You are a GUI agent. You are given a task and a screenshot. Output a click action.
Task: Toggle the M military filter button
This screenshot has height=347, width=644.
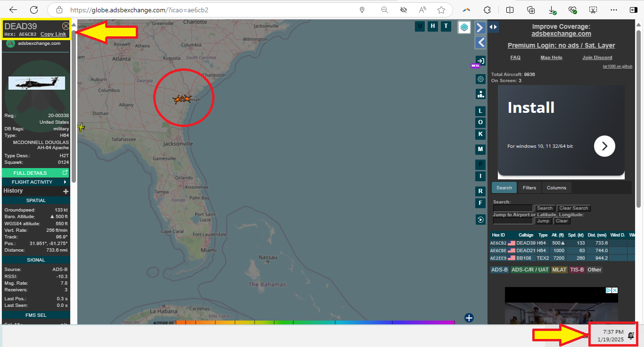480,149
